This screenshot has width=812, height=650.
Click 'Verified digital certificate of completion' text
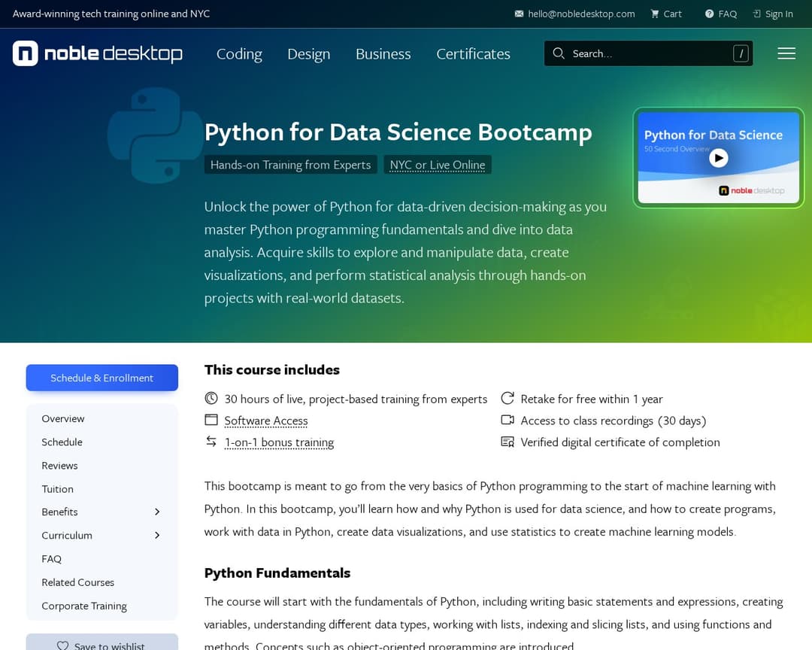[x=620, y=442]
